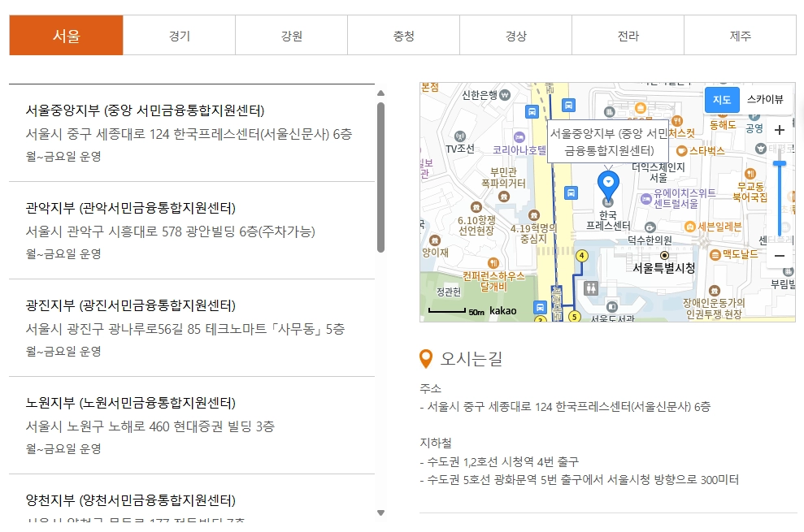The height and width of the screenshot is (532, 804).
Task: Click the branch list scrollbar thumb
Action: pyautogui.click(x=380, y=177)
